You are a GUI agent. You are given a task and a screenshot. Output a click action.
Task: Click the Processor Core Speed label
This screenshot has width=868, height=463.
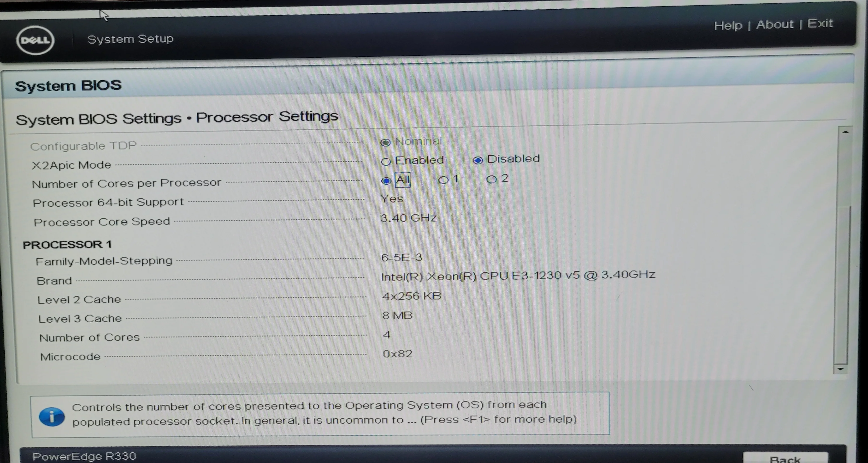(102, 222)
